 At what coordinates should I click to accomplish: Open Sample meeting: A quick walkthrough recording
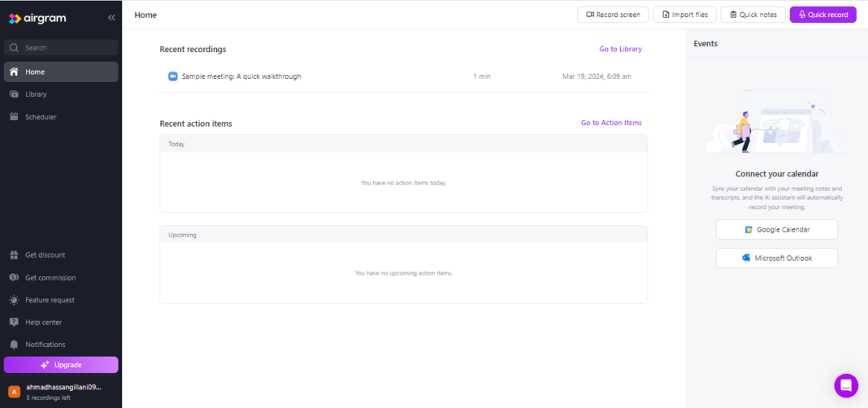(x=241, y=76)
